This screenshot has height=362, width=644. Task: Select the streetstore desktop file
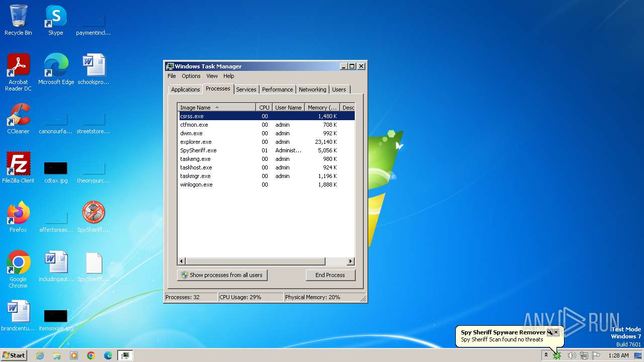pos(94,123)
